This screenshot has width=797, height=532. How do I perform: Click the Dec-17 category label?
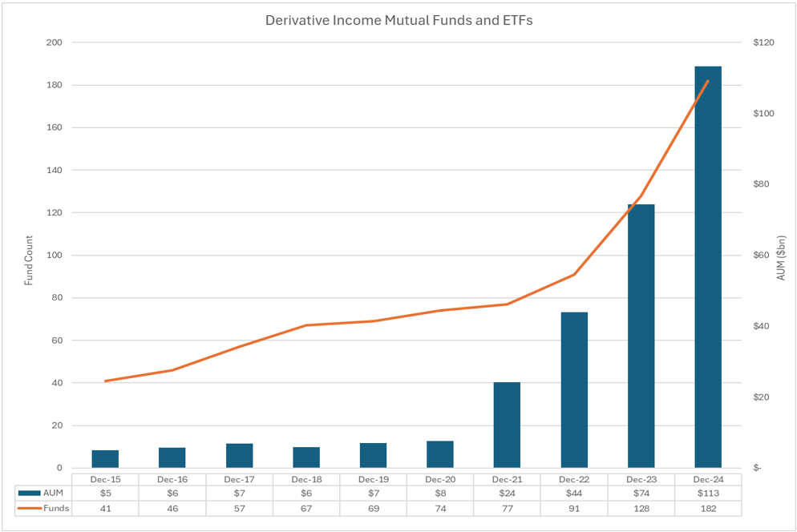click(239, 478)
